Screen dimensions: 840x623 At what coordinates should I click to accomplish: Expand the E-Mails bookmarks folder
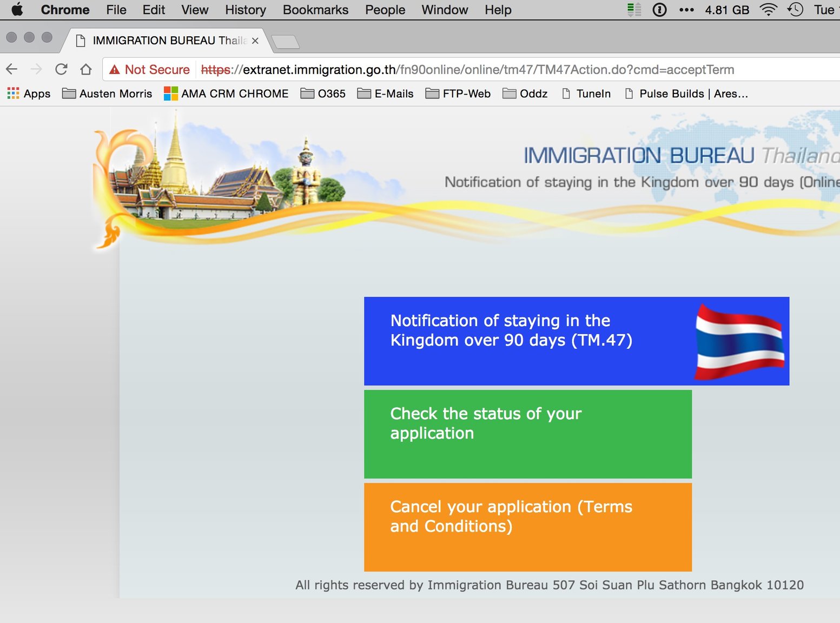pyautogui.click(x=386, y=94)
